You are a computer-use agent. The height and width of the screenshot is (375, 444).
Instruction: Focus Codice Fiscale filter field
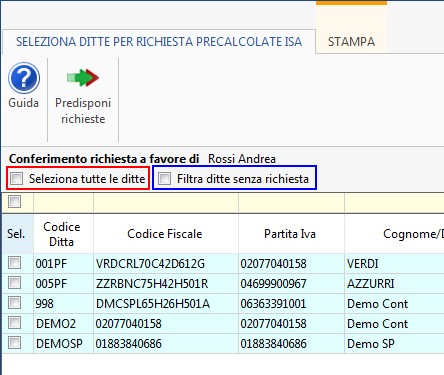(166, 202)
